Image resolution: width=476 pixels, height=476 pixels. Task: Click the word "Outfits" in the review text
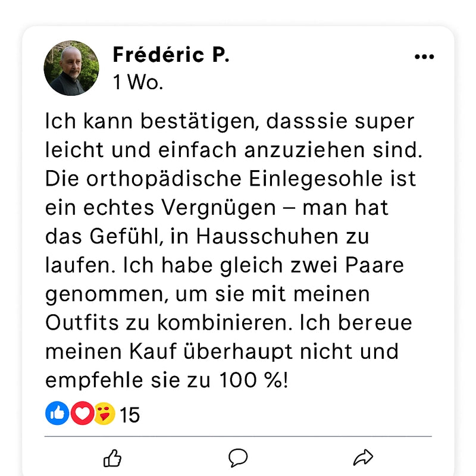point(82,322)
